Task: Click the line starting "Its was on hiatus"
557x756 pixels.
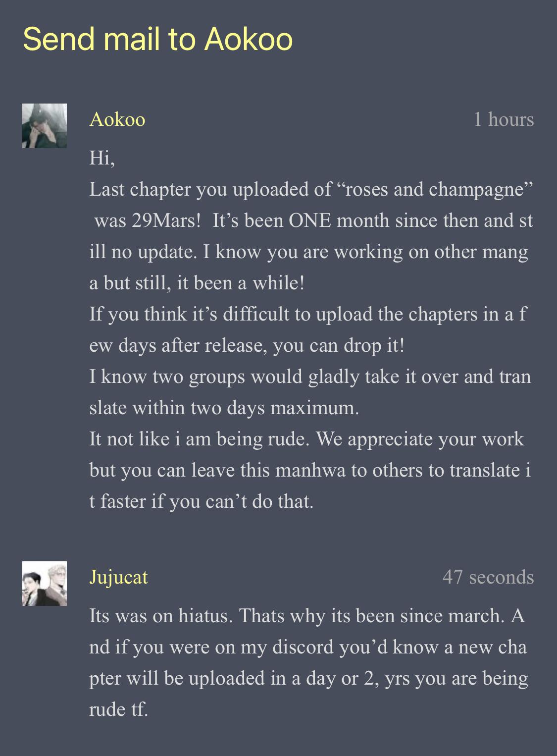Action: pos(306,616)
